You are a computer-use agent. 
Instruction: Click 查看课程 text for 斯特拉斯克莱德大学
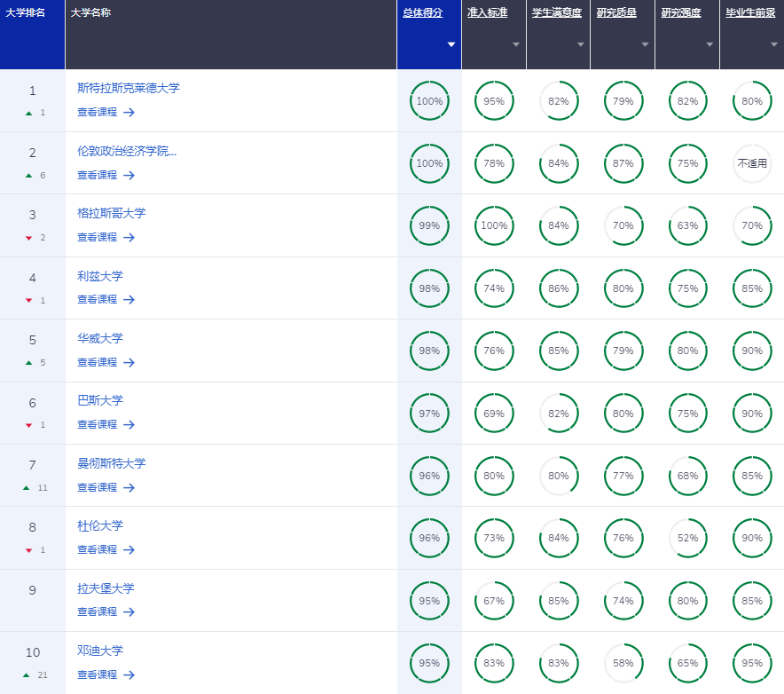(97, 112)
